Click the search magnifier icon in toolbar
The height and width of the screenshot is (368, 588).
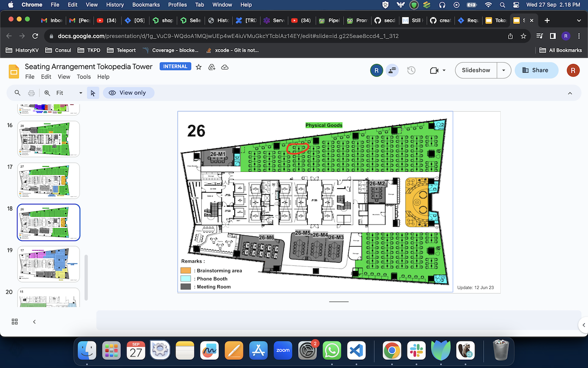tap(17, 93)
